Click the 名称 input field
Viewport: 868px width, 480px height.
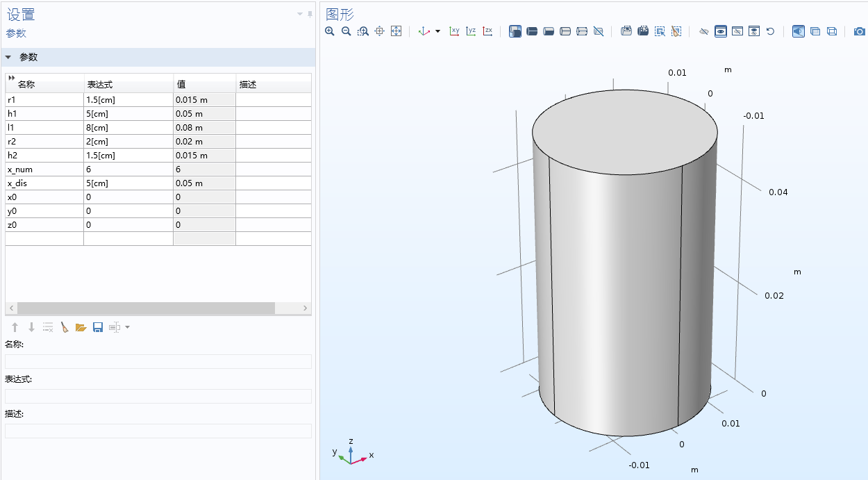(x=158, y=361)
